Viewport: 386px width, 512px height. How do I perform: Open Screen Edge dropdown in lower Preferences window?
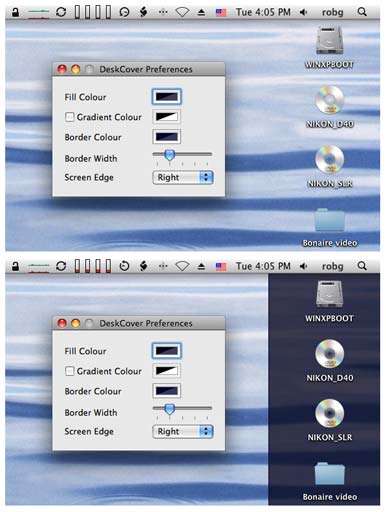(x=183, y=431)
